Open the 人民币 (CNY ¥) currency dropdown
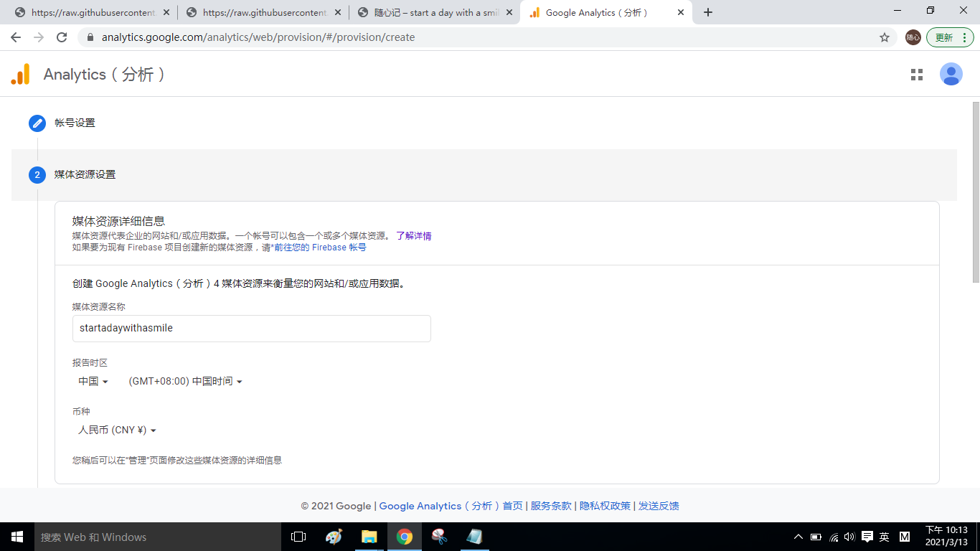The width and height of the screenshot is (980, 551). click(x=115, y=429)
